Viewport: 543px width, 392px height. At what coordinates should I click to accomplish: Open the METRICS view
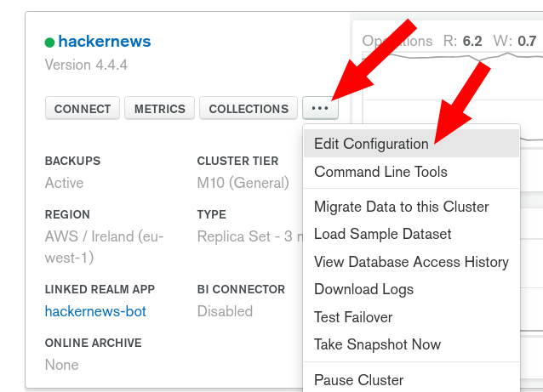pyautogui.click(x=159, y=109)
